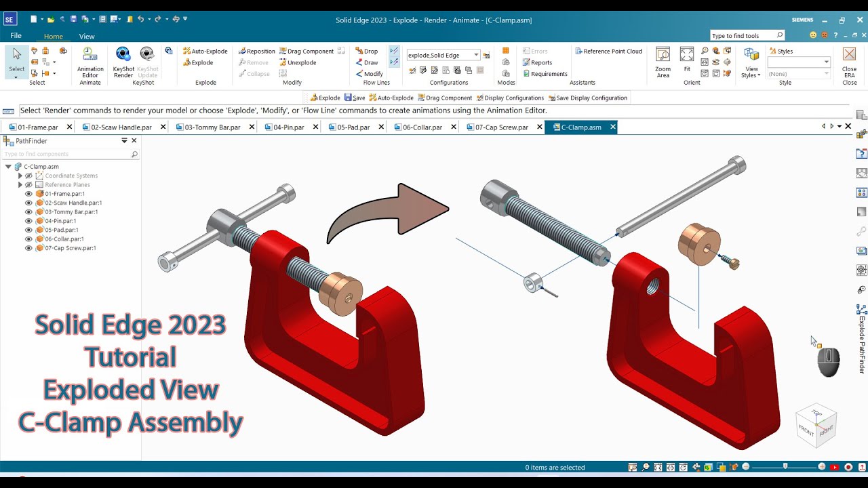Hide the 06-Collar.par:1 component
Image resolution: width=868 pixels, height=488 pixels.
click(x=28, y=239)
